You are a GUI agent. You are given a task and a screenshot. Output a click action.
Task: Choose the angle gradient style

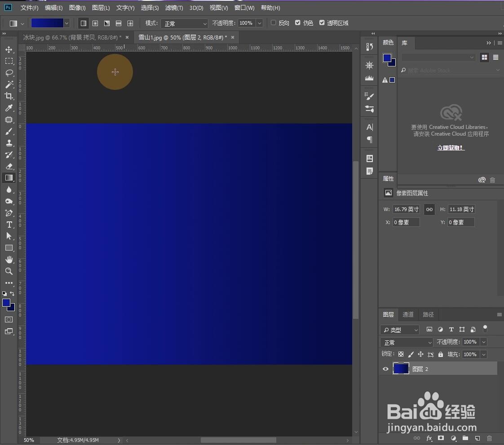coord(107,23)
